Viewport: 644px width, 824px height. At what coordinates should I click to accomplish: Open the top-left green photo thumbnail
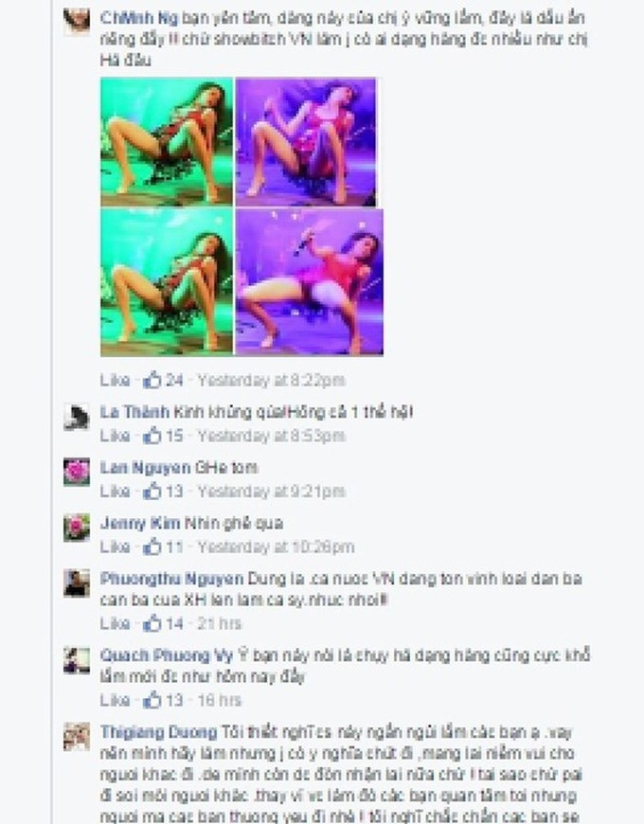point(167,141)
